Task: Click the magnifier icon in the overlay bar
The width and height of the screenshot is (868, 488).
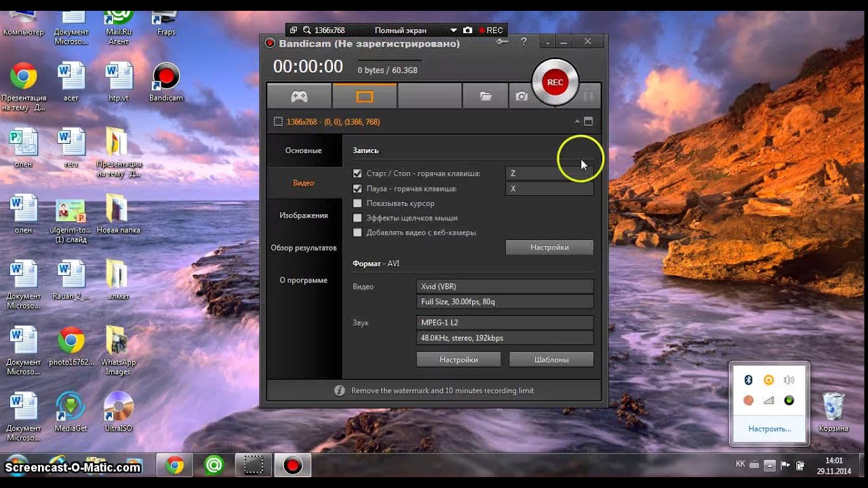Action: point(307,30)
